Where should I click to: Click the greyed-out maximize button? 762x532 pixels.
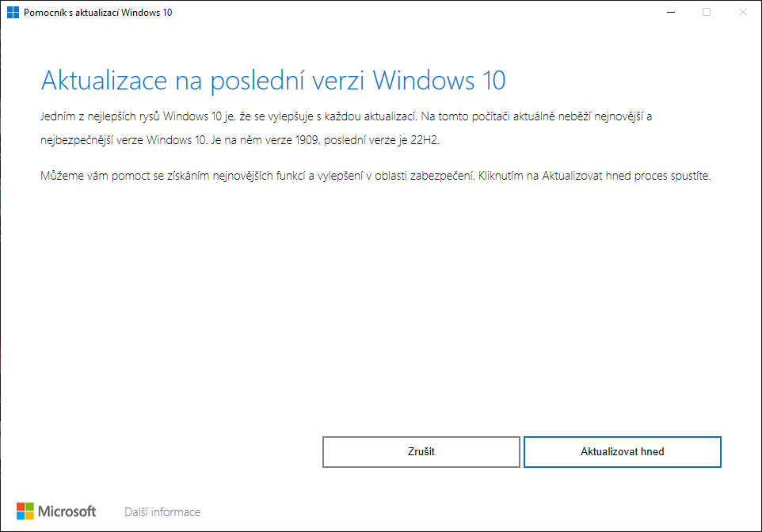click(x=707, y=12)
